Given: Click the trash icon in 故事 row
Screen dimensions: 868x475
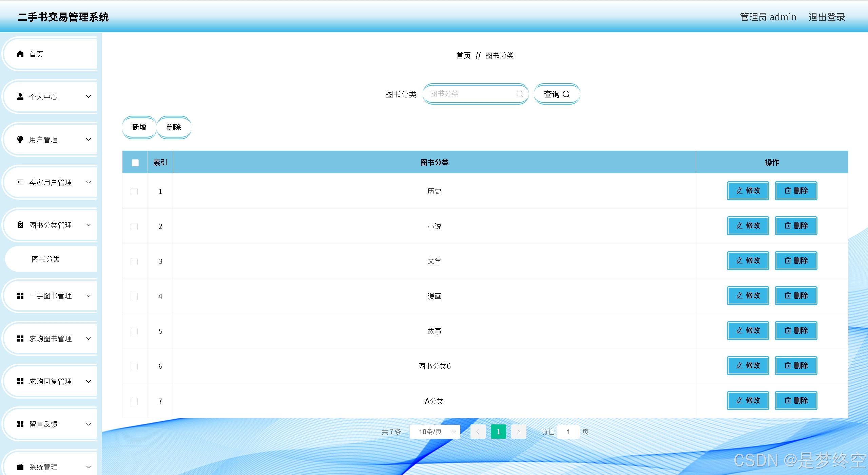Looking at the screenshot, I should coord(788,331).
